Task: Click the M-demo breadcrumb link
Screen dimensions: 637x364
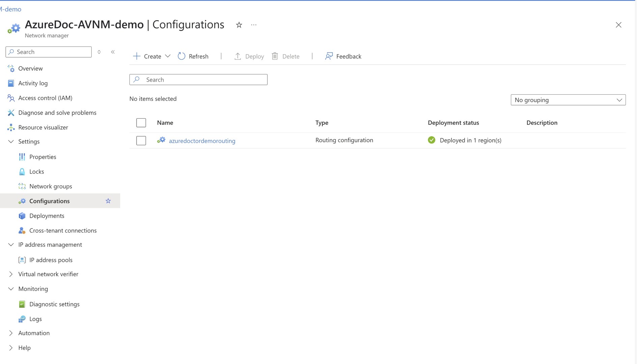Action: (10, 9)
